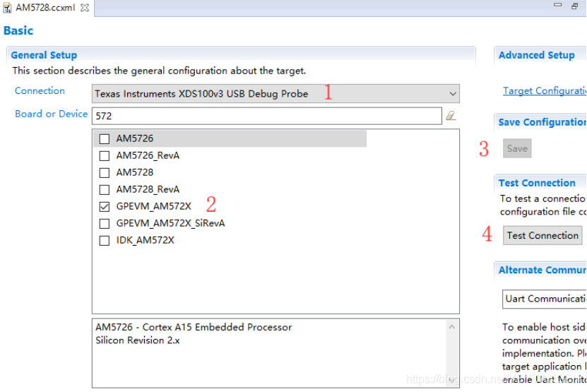Click the Save configuration button

tap(517, 149)
